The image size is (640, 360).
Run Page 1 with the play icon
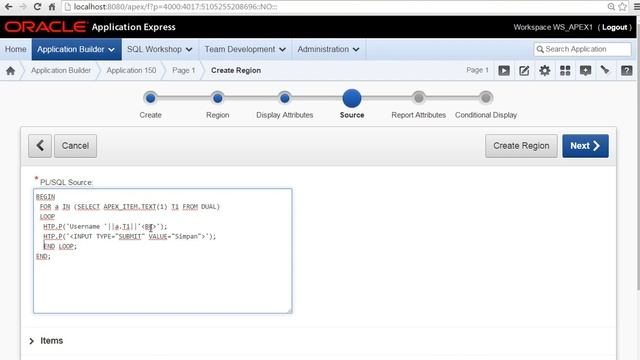pos(504,71)
